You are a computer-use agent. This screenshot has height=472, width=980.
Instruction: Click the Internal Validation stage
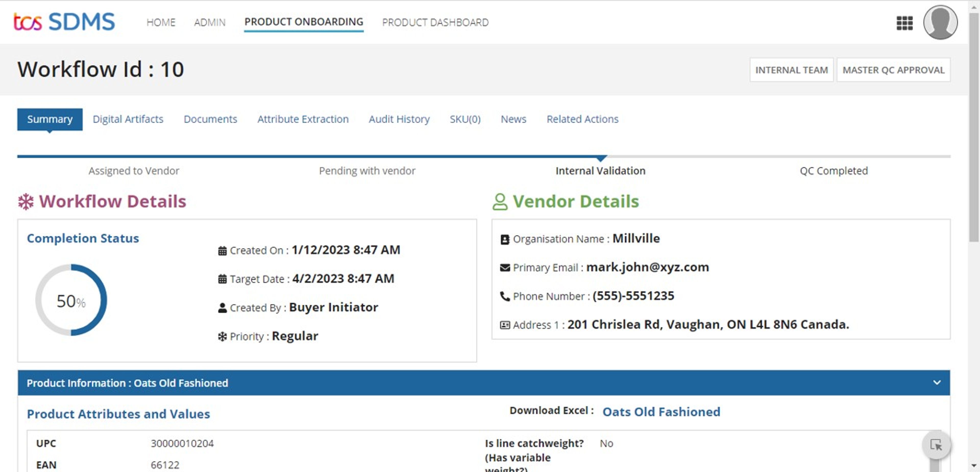pos(600,171)
